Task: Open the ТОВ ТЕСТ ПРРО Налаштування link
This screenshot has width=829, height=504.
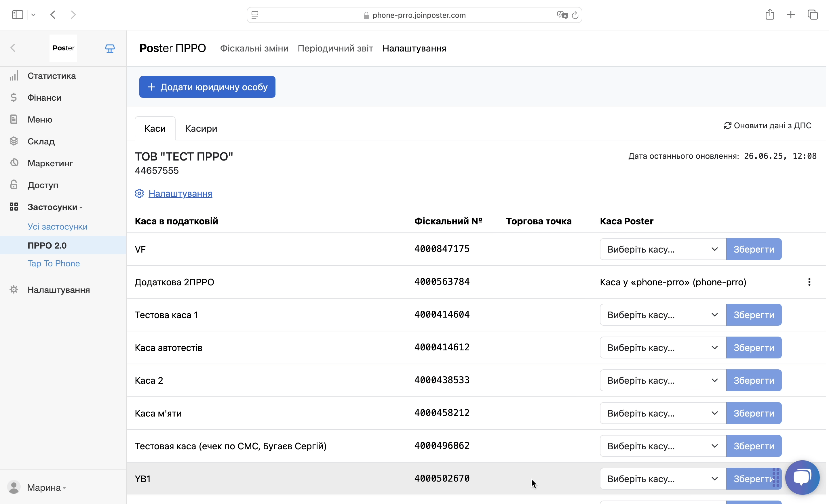Action: coord(180,193)
